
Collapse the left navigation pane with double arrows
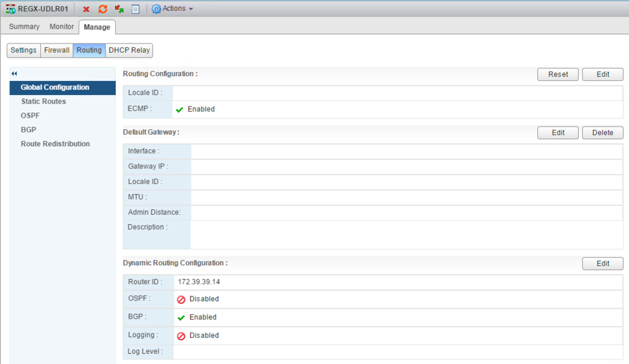point(14,74)
